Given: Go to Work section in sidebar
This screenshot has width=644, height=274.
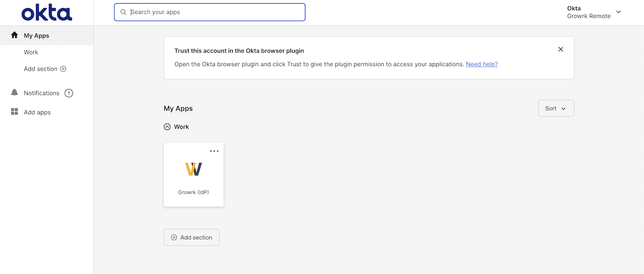Looking at the screenshot, I should [31, 52].
